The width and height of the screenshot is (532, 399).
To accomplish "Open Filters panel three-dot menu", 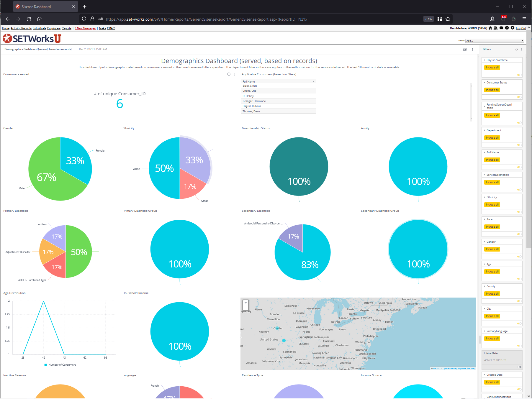I will tap(522, 49).
